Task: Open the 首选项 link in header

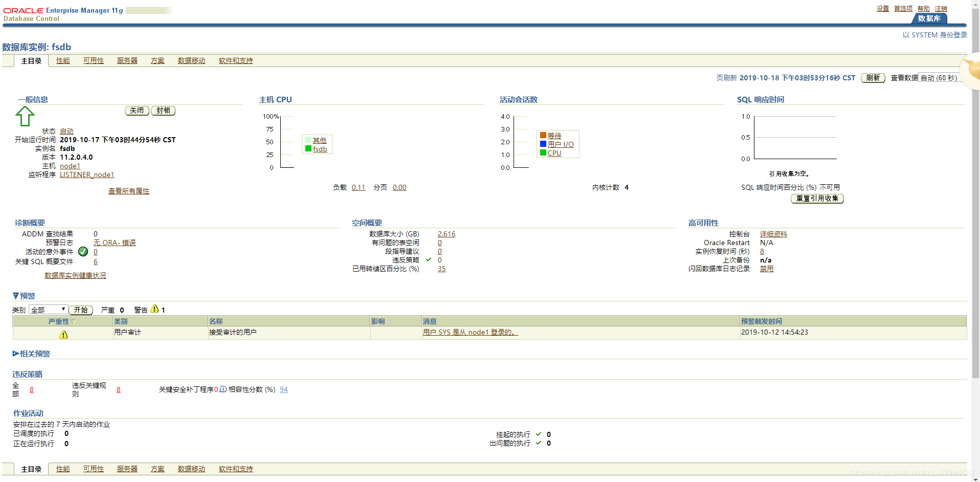Action: [903, 9]
